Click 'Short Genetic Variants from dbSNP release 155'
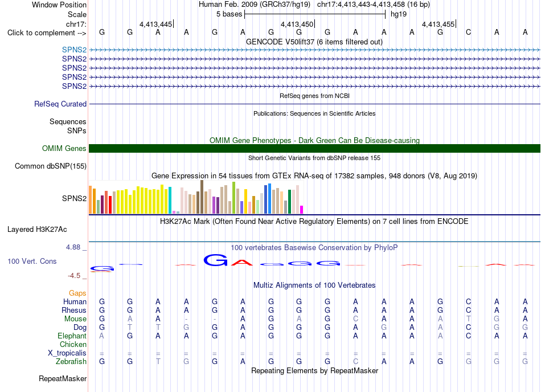 [x=314, y=158]
